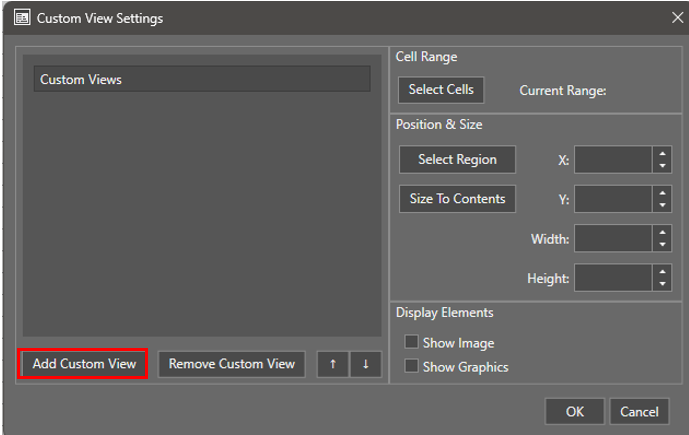Decrease the Height value with down spinner

point(662,283)
